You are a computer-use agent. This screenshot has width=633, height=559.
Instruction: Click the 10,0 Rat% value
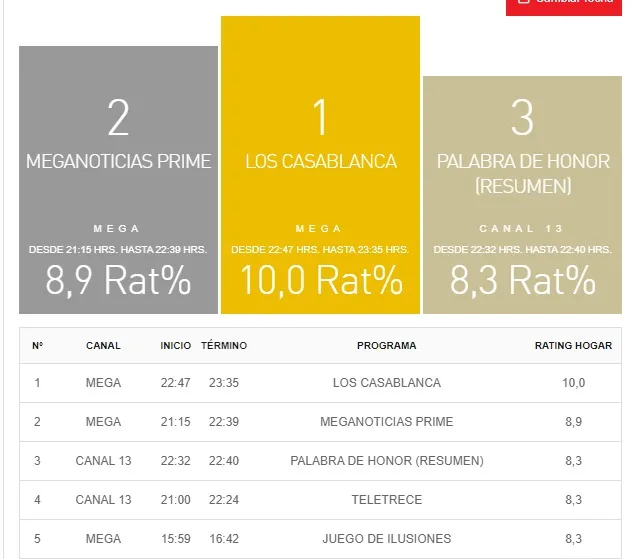point(321,280)
